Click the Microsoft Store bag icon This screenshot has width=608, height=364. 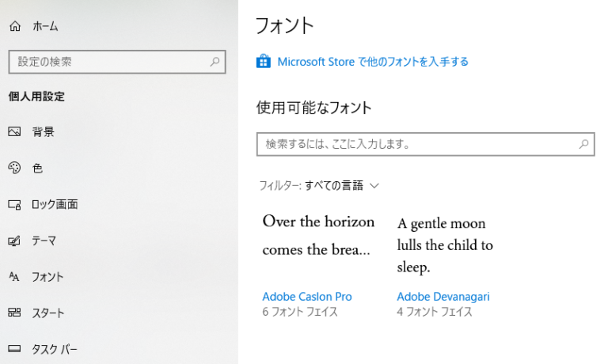tap(264, 62)
